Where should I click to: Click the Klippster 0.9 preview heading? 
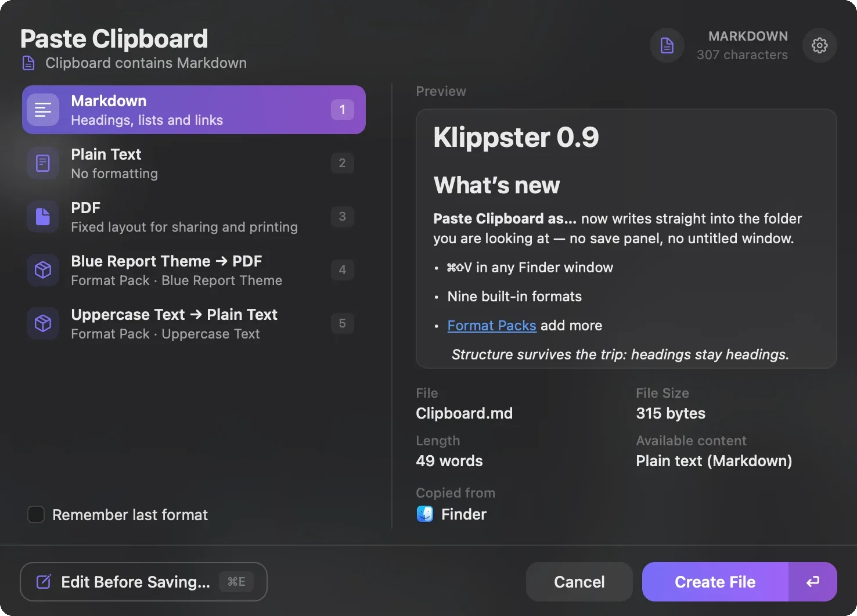pos(516,138)
